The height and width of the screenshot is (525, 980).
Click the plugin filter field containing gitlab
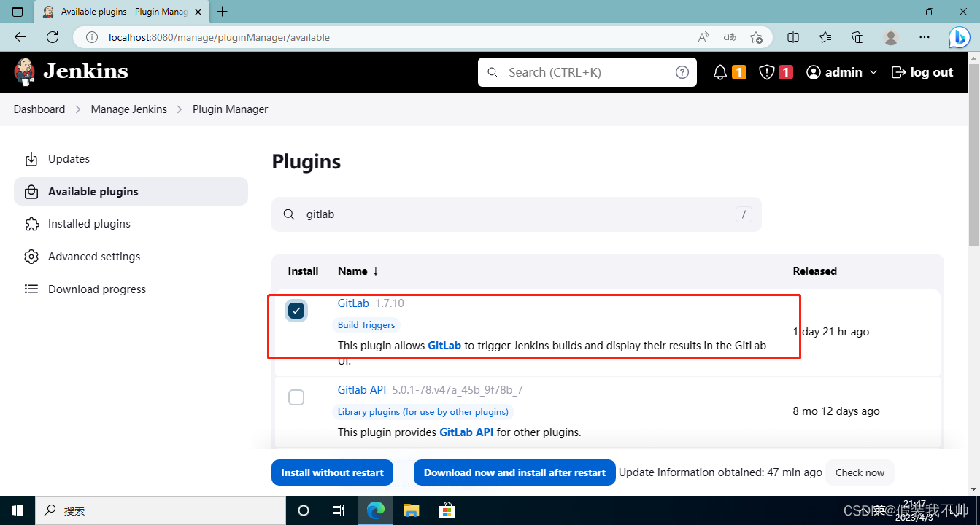(517, 214)
